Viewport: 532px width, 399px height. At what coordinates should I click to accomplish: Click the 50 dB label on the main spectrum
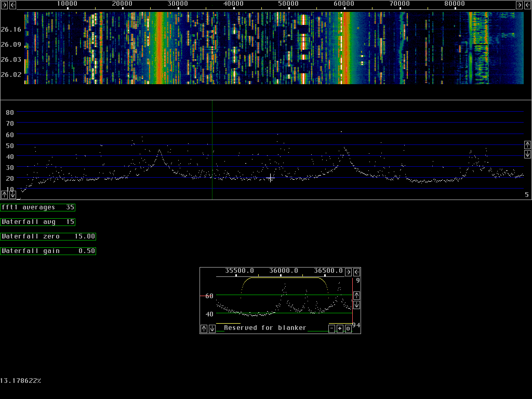tap(10, 145)
